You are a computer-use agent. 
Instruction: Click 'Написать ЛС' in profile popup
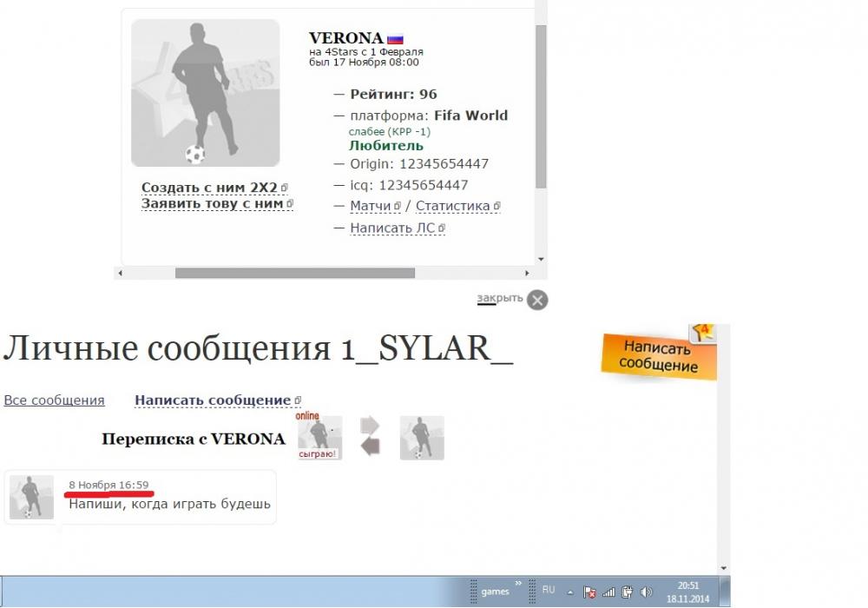[392, 228]
